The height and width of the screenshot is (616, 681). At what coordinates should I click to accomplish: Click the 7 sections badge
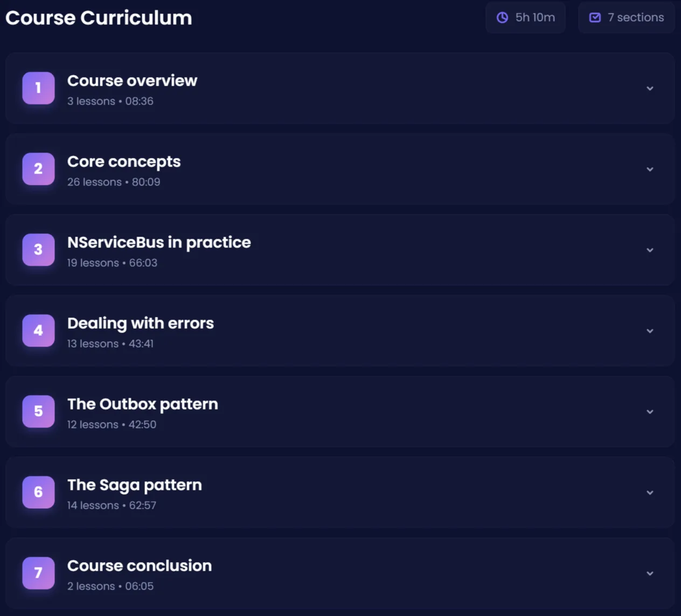tap(627, 18)
